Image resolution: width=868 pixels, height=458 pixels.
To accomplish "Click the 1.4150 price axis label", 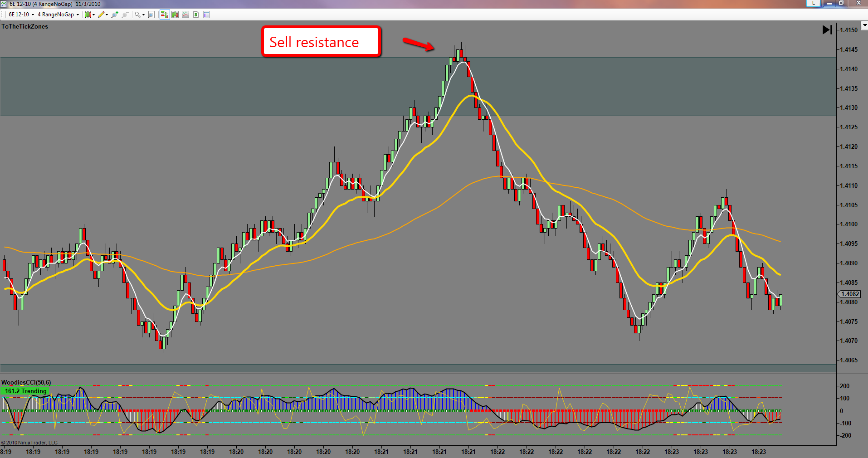I will (x=848, y=30).
